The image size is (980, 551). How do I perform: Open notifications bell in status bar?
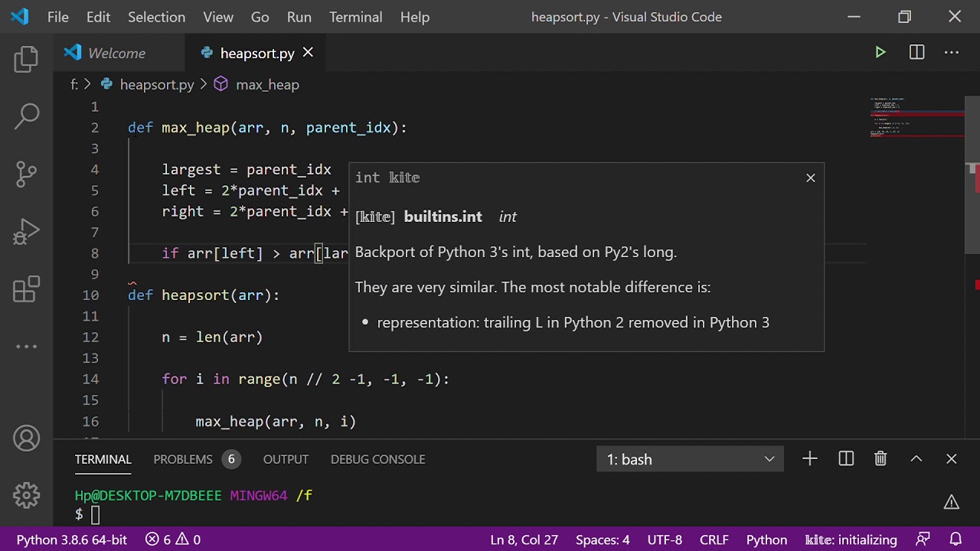click(955, 540)
